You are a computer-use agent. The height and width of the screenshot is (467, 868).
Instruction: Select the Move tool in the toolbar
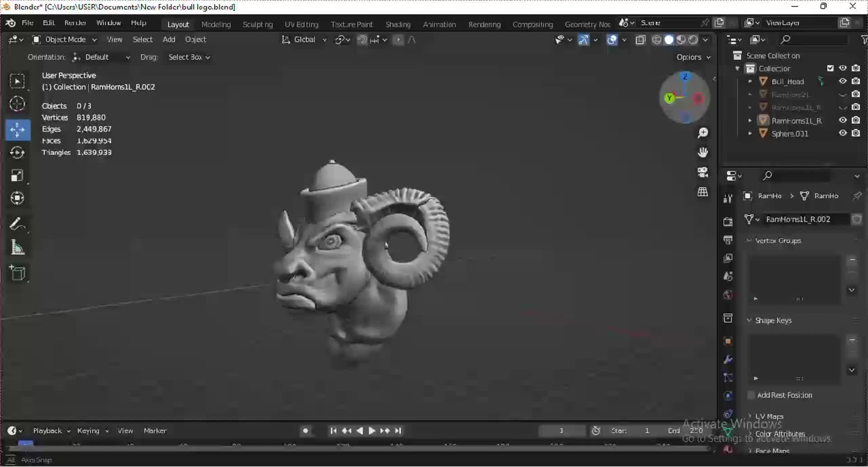[17, 130]
